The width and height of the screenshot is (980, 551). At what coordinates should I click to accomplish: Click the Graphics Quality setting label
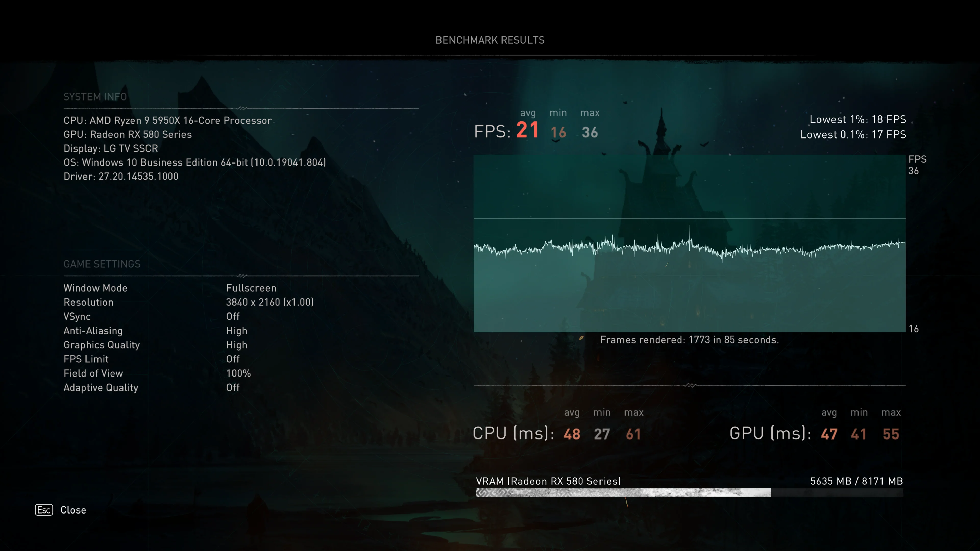click(x=102, y=345)
